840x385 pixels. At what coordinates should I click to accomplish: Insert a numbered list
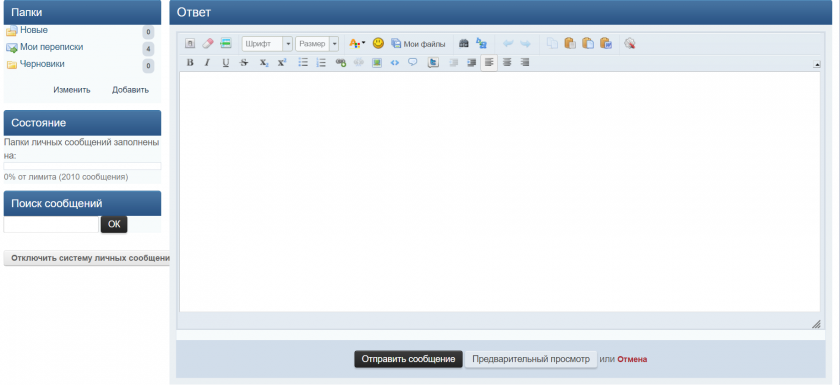coord(321,63)
